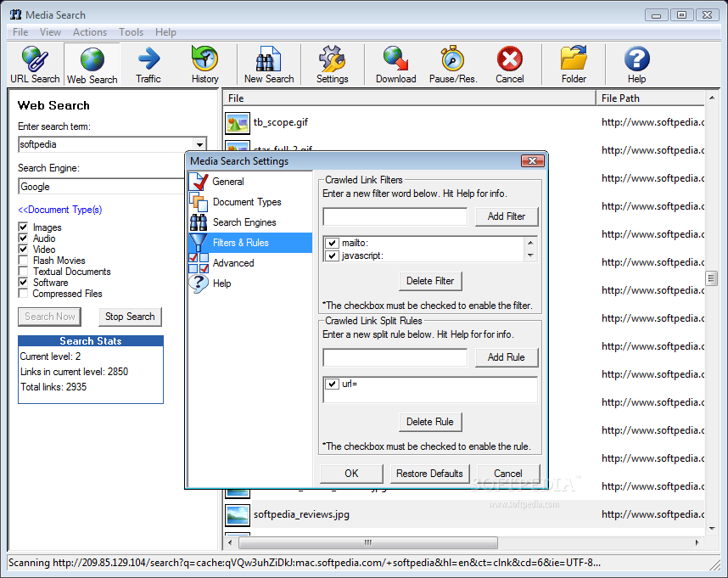The width and height of the screenshot is (728, 578).
Task: Select the softpedia_reviews.jpg file name
Action: pyautogui.click(x=301, y=514)
